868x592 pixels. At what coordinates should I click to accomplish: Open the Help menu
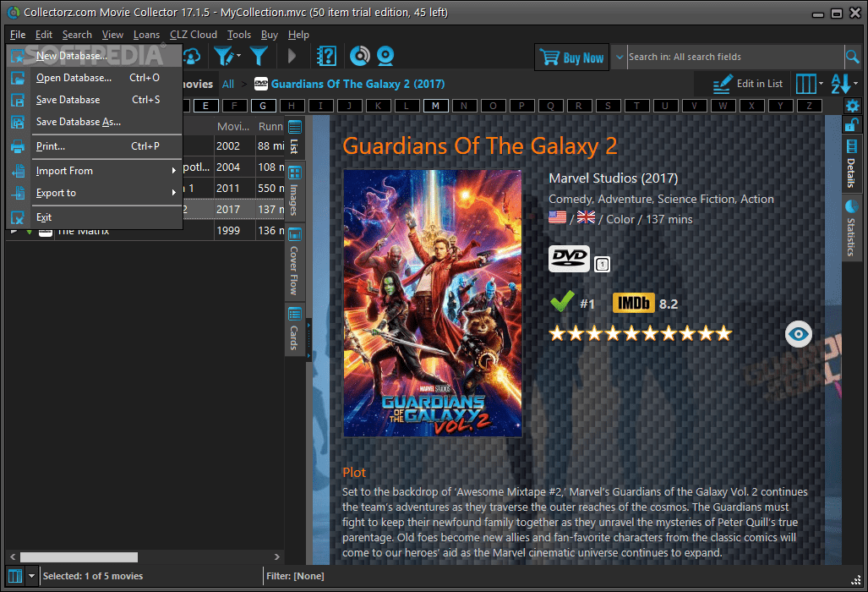[x=298, y=35]
